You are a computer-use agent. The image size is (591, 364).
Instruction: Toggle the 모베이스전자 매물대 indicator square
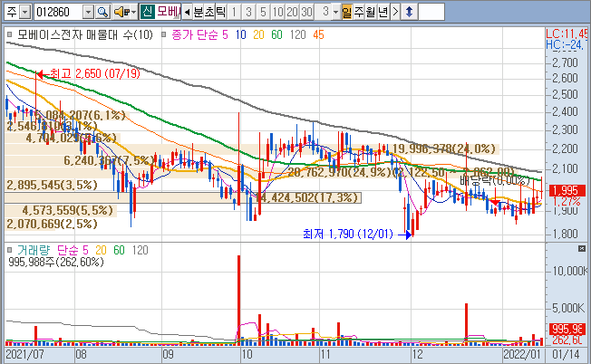[9, 34]
